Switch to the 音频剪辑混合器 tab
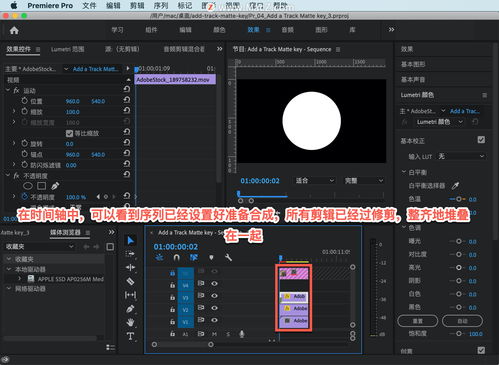Screen dimensions: 499x365 [184, 49]
